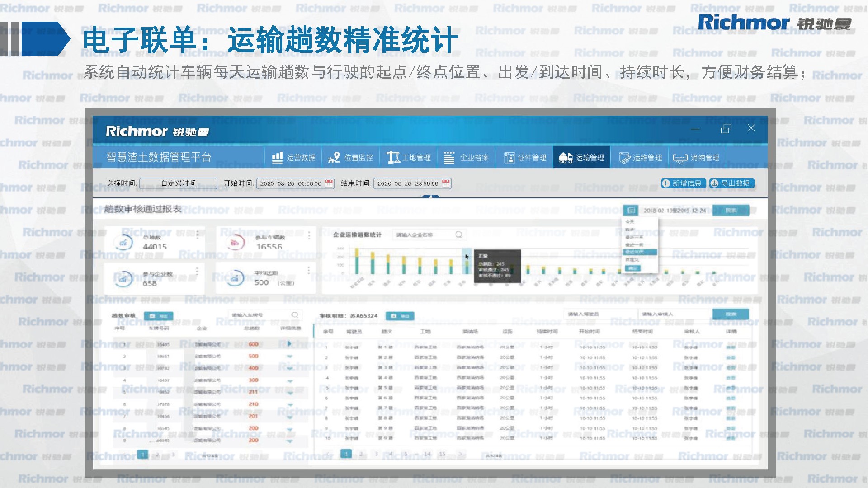Expand details of the row with 500 trips

click(x=290, y=357)
